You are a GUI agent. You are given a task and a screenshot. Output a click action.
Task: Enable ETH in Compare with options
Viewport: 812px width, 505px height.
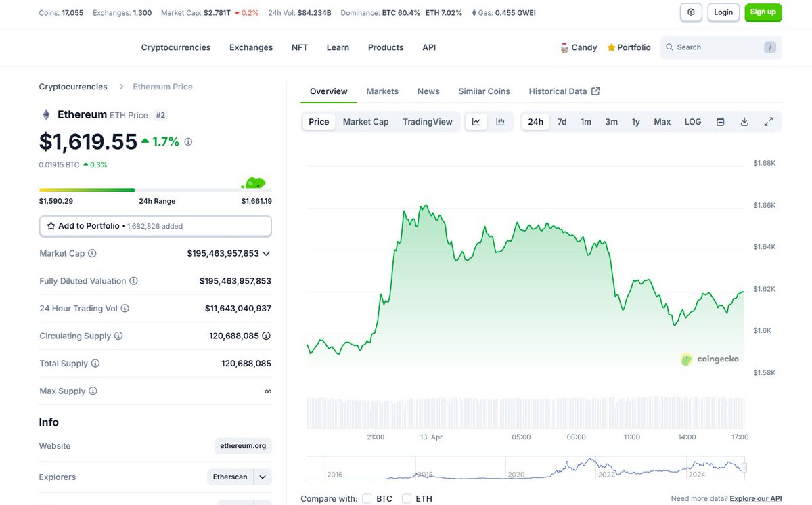pyautogui.click(x=407, y=498)
